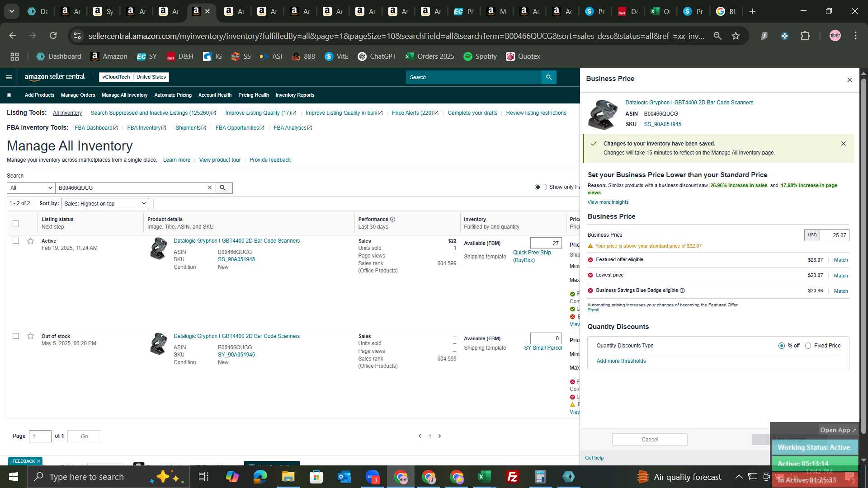Click the Datalogic scanner thumbnail in panel
The height and width of the screenshot is (488, 868).
tap(603, 115)
